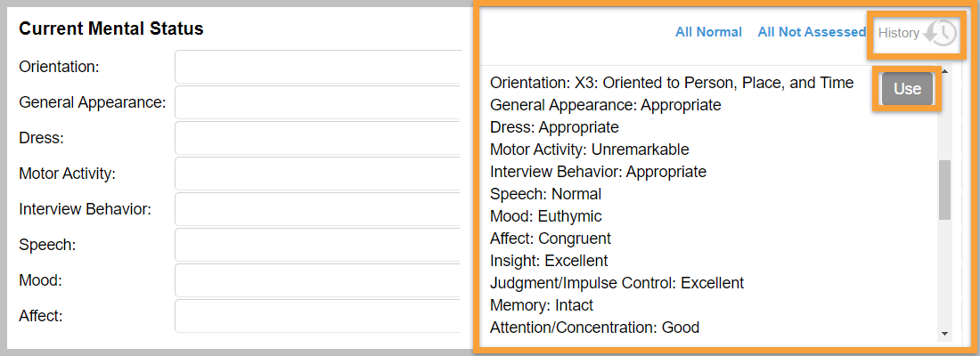Focus the Orientation input field
Viewport: 980px width, 356px height.
[x=321, y=67]
